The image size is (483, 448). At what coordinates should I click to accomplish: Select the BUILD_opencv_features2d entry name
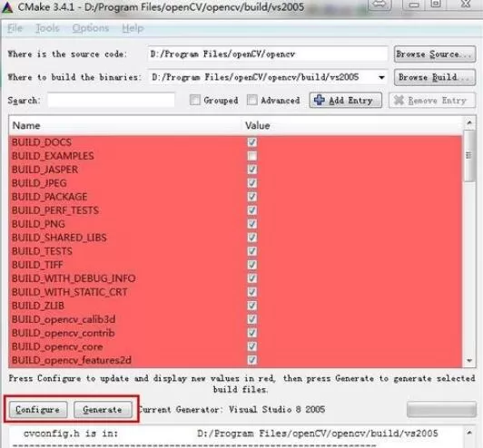pyautogui.click(x=72, y=360)
